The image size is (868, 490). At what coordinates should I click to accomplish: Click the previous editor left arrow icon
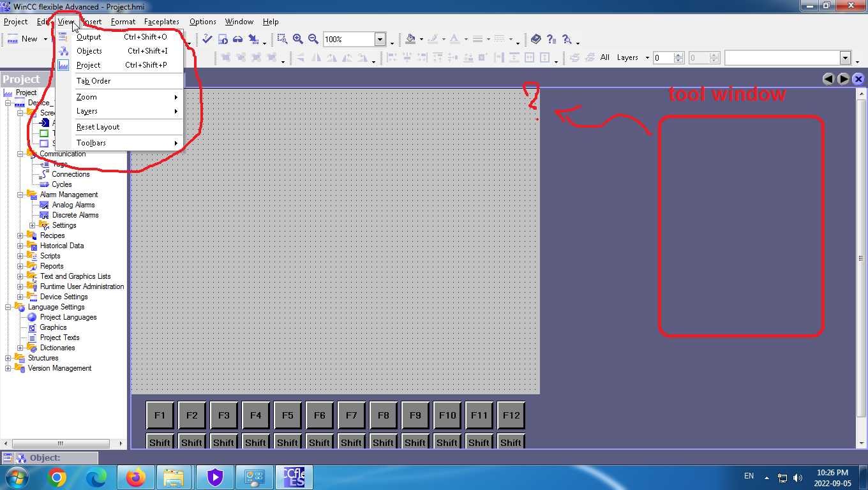(828, 79)
